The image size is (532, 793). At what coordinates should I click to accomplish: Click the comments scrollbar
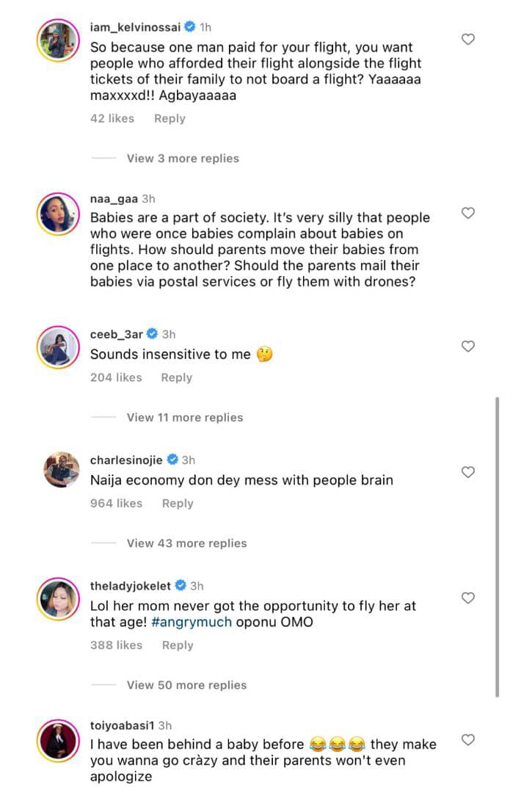point(498,547)
